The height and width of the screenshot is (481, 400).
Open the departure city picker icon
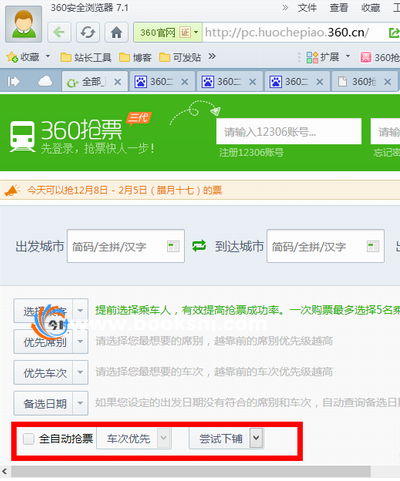pos(173,246)
